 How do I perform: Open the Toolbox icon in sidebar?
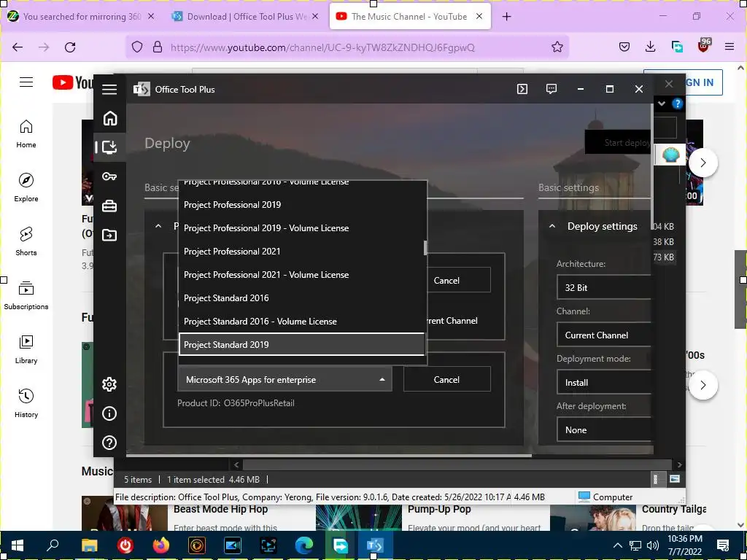109,206
